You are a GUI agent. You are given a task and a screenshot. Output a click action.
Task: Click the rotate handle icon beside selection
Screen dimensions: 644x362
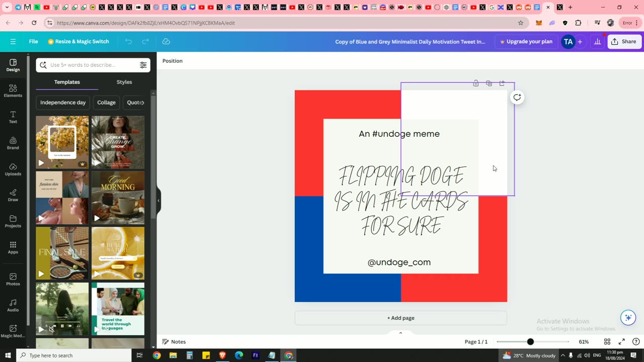tap(517, 98)
